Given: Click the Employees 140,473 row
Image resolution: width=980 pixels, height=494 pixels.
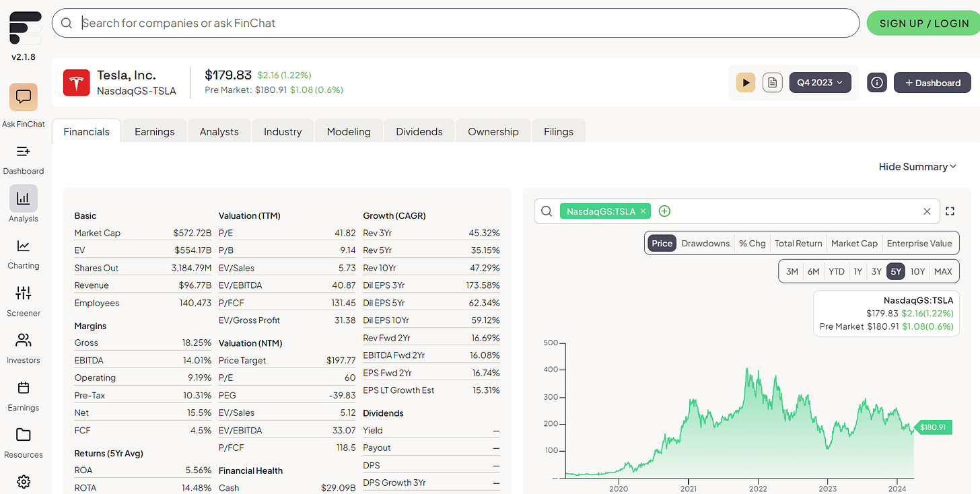Looking at the screenshot, I should 143,303.
